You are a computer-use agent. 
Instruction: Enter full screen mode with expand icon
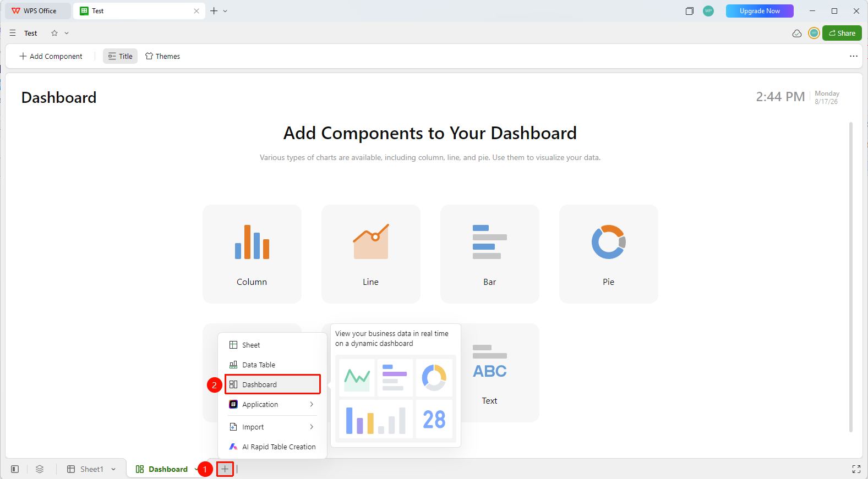pyautogui.click(x=856, y=469)
